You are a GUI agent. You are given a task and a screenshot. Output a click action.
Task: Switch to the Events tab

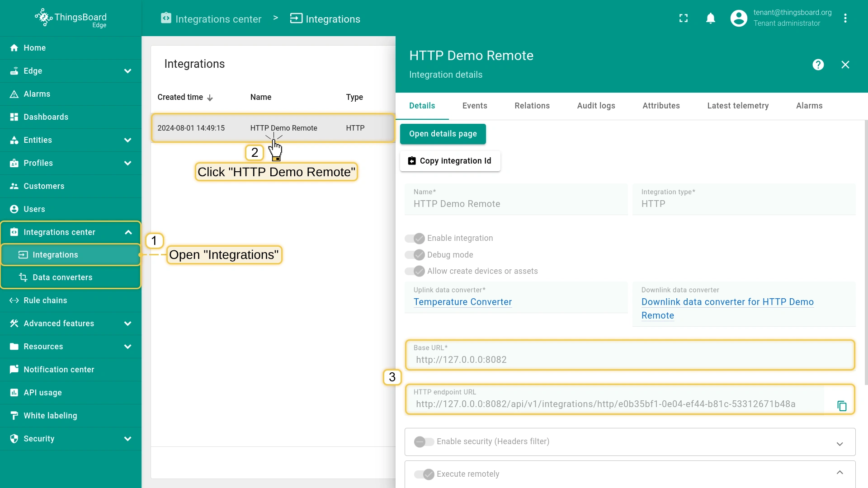click(x=474, y=106)
